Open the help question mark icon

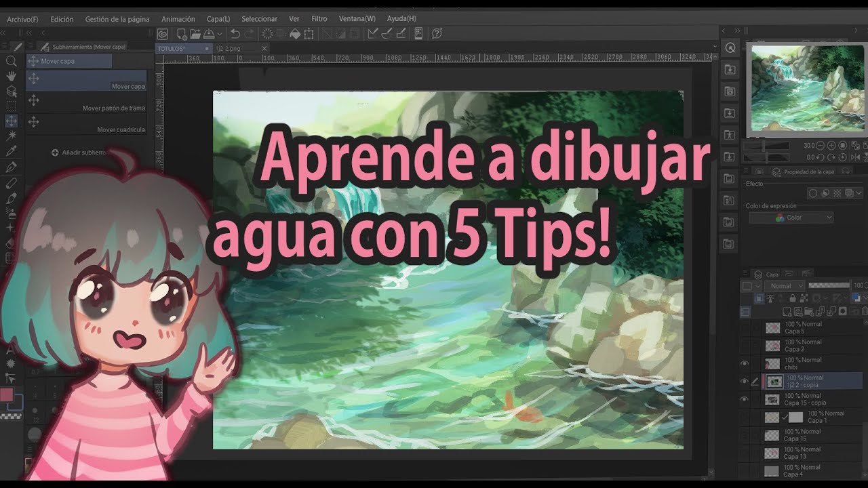[x=437, y=34]
